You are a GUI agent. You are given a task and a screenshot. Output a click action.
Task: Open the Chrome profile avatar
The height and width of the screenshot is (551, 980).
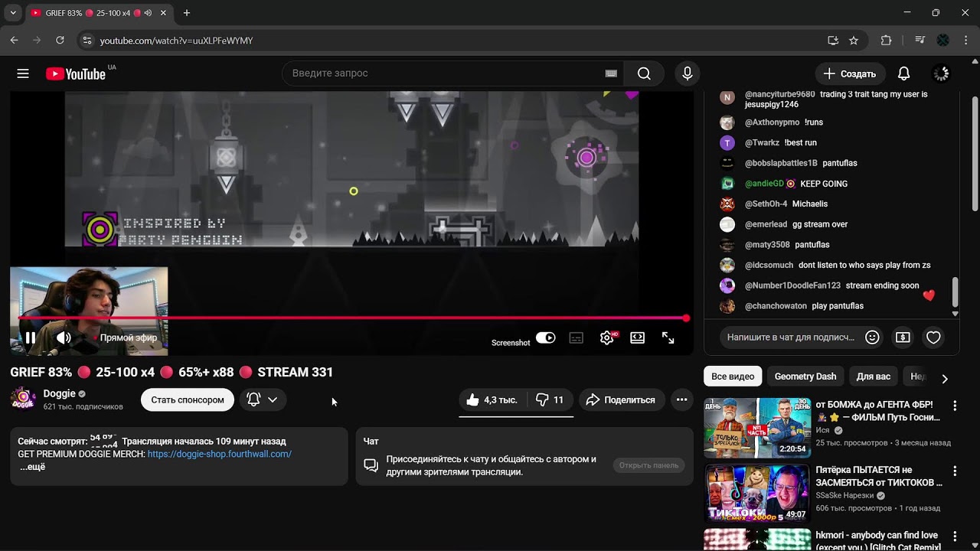[943, 41]
